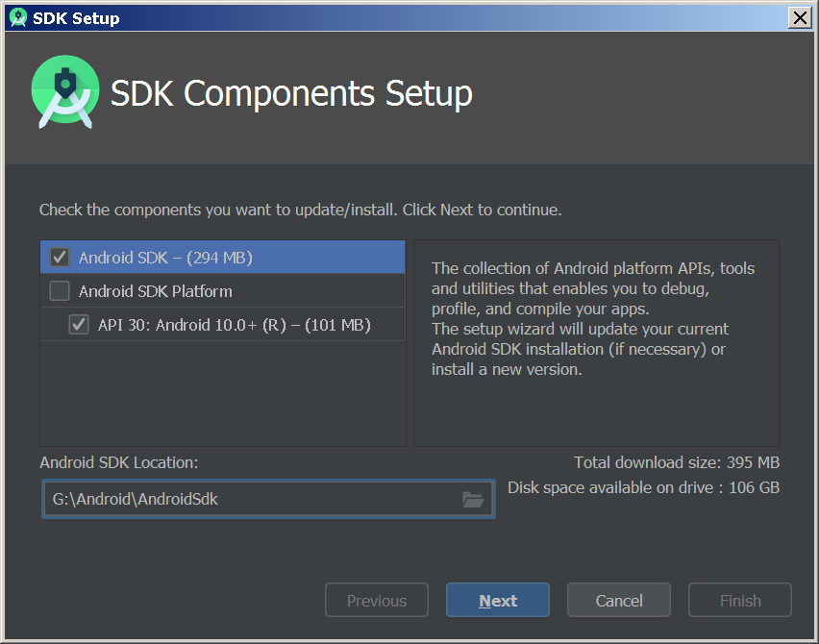The height and width of the screenshot is (644, 819).
Task: Click the Android Studio icon in title bar
Action: coord(18,17)
